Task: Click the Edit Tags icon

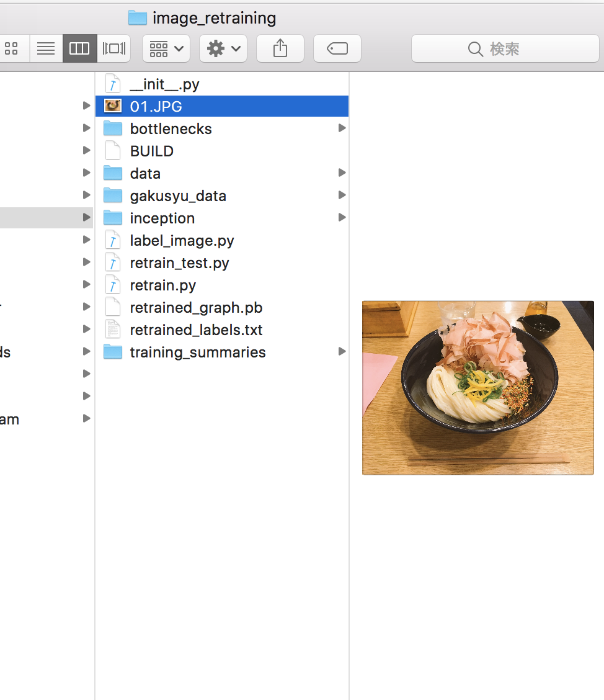Action: (337, 48)
